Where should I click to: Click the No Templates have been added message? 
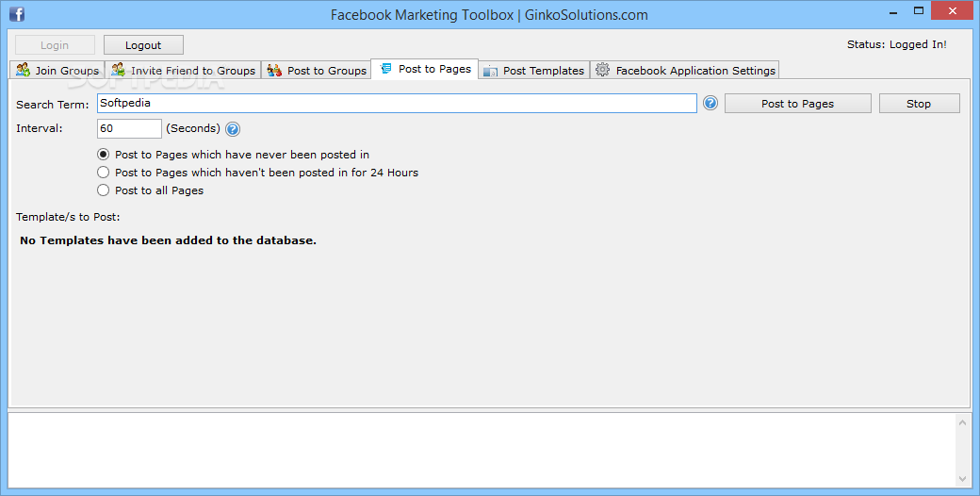click(x=168, y=240)
